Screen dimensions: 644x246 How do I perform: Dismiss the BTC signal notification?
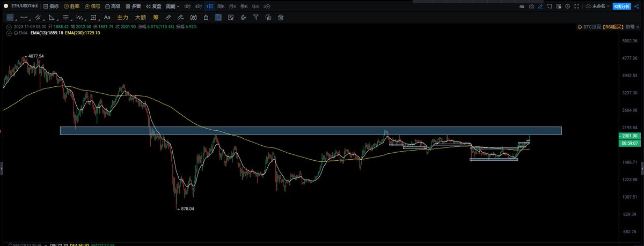click(x=638, y=27)
